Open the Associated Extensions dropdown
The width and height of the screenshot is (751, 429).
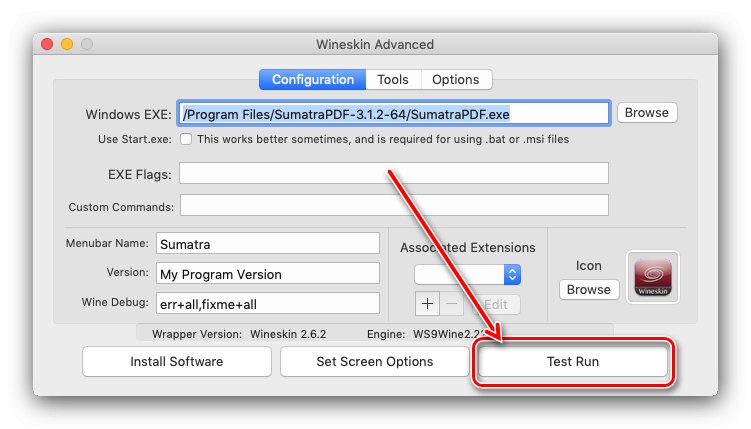click(468, 274)
